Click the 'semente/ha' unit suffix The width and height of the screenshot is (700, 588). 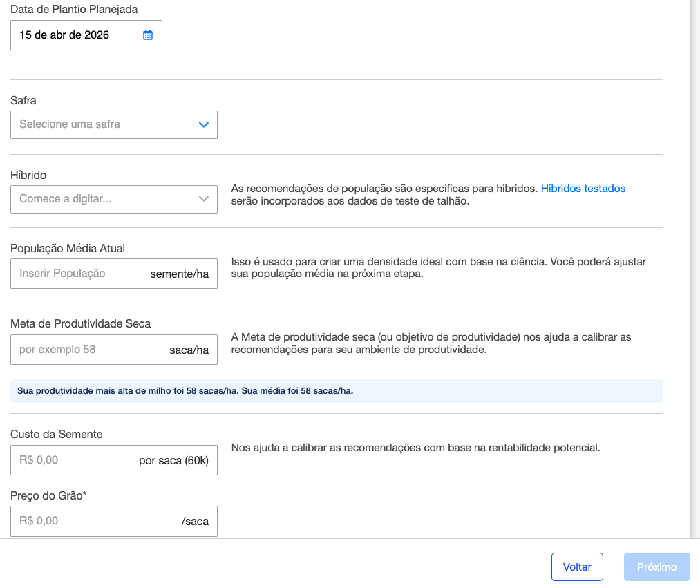[179, 274]
